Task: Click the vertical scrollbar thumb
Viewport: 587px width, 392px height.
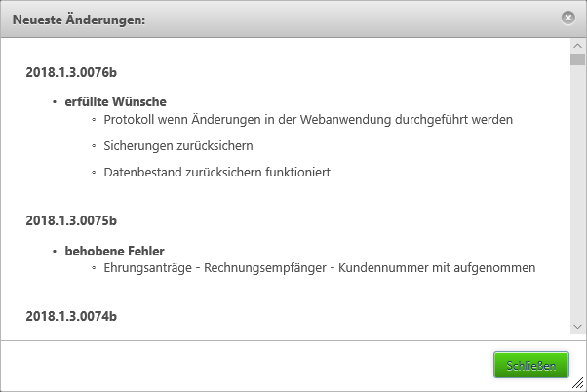Action: (577, 59)
